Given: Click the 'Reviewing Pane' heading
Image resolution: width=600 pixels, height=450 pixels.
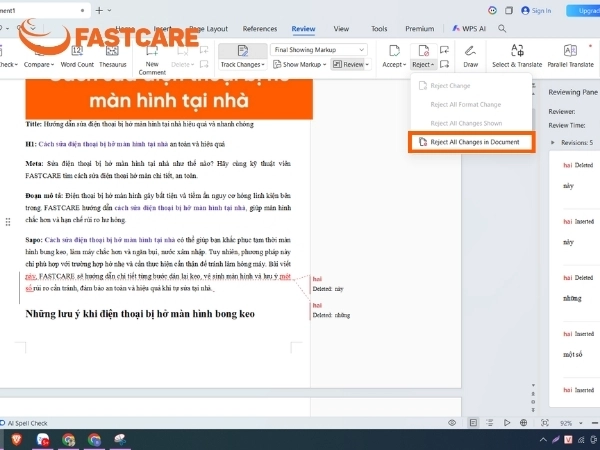Looking at the screenshot, I should tap(573, 92).
